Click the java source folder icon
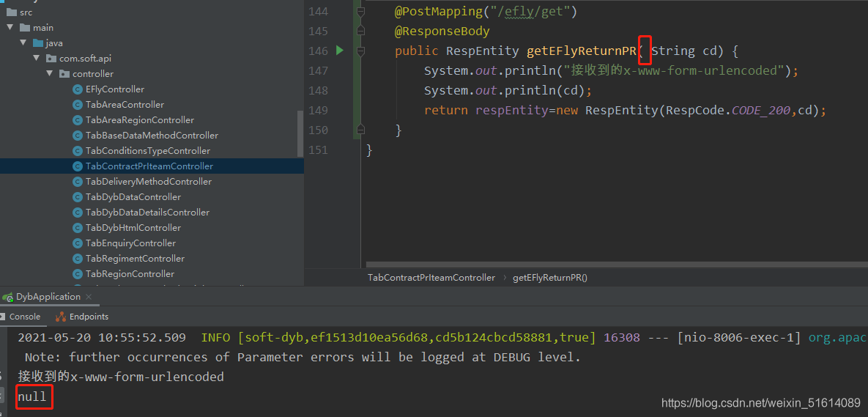 click(37, 43)
